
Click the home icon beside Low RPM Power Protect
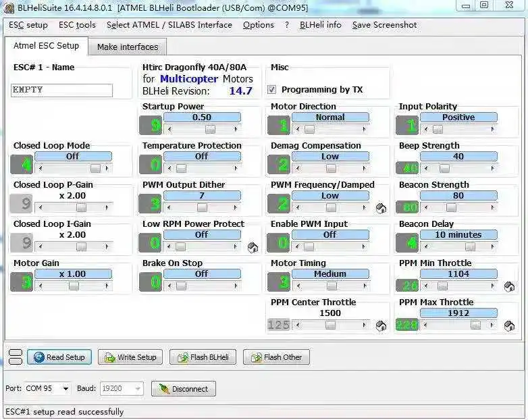[x=253, y=248]
